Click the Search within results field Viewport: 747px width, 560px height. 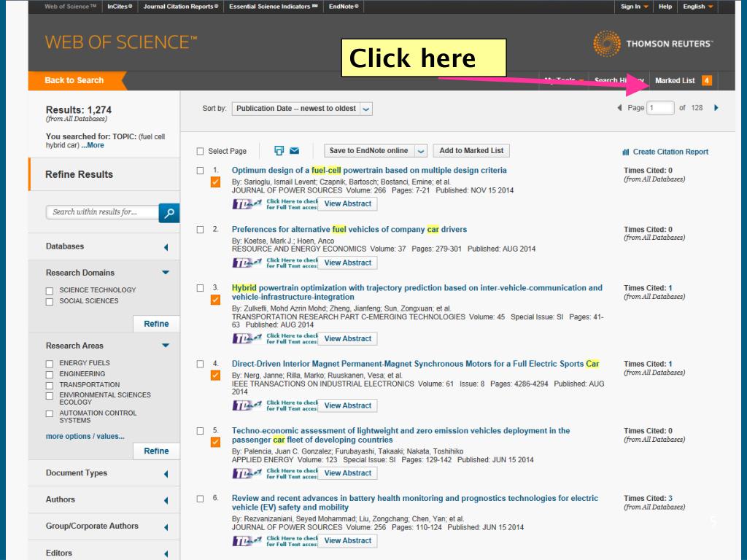102,212
